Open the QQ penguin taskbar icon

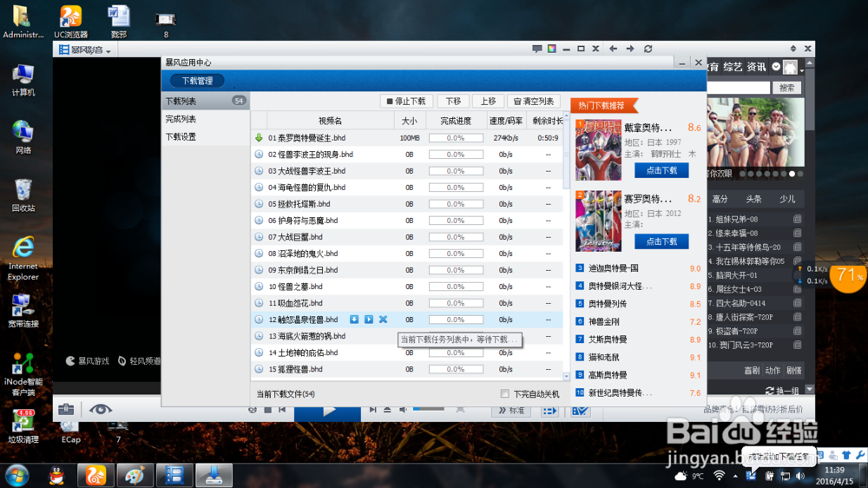[x=56, y=476]
